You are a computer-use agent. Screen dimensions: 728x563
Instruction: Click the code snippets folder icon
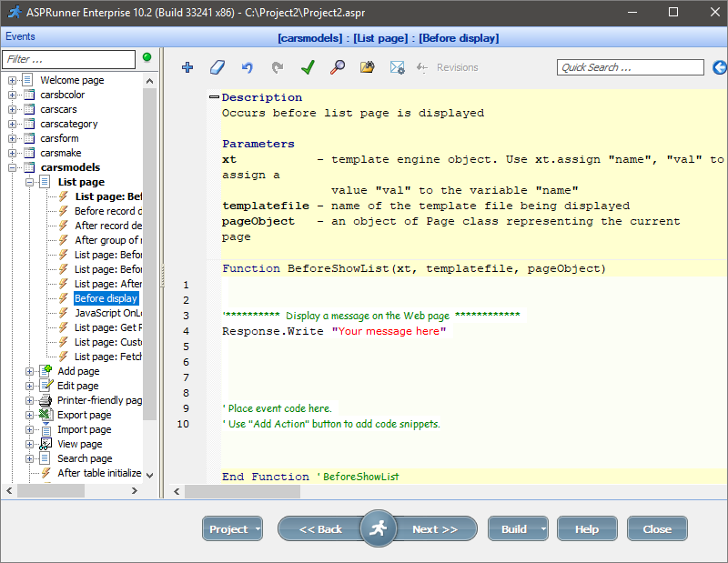click(367, 67)
